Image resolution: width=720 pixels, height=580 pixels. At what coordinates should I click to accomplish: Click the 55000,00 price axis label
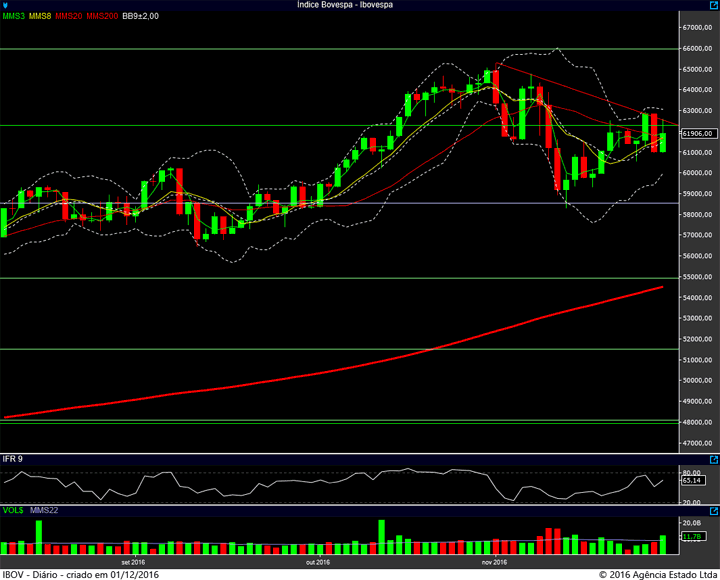[x=698, y=277]
